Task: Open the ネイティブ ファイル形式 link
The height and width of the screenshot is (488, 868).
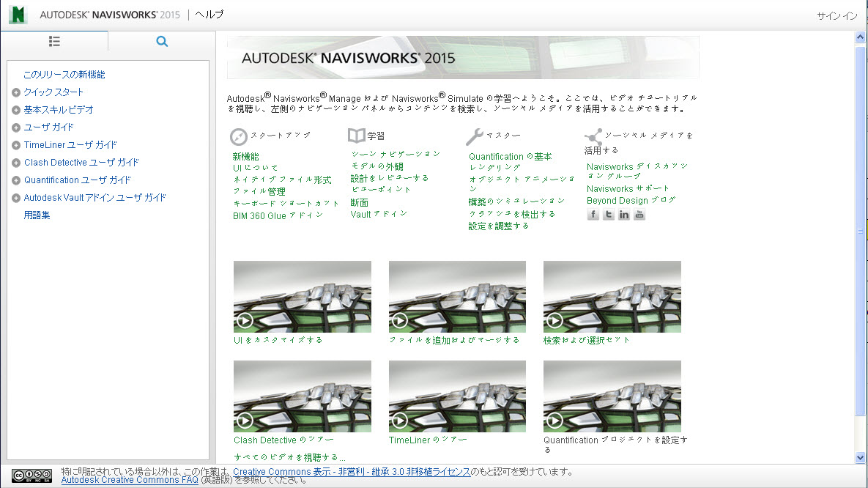Action: (x=282, y=180)
